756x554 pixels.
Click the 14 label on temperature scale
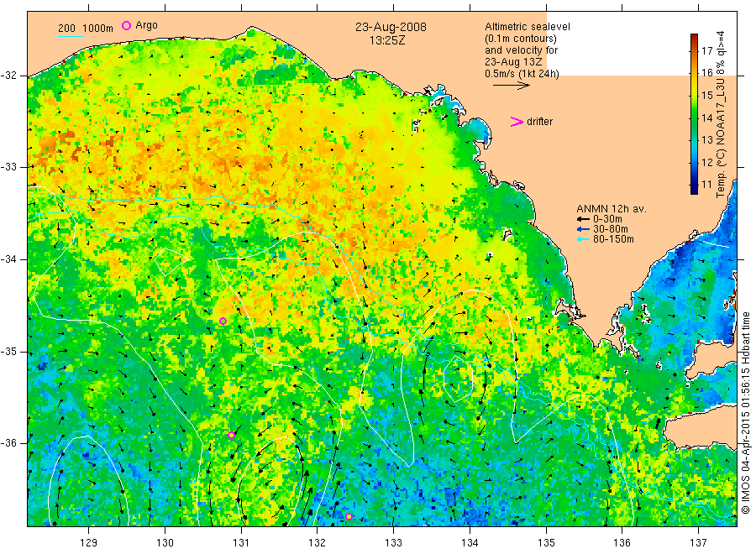[x=706, y=118]
